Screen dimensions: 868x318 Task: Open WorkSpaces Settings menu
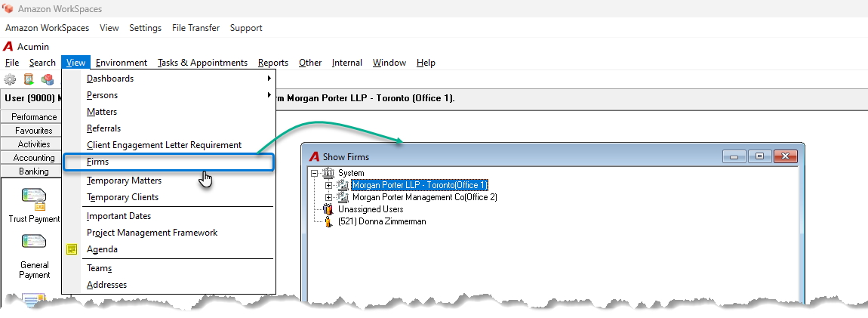[146, 28]
